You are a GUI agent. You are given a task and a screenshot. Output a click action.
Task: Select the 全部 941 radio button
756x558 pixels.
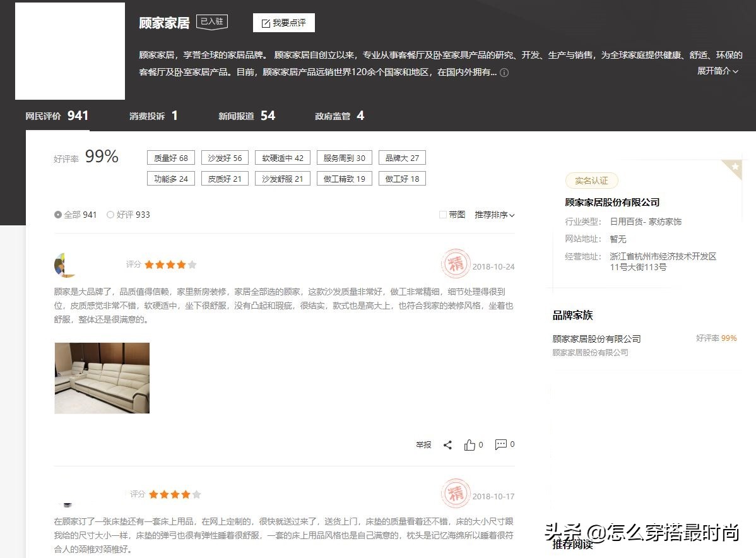coord(58,215)
